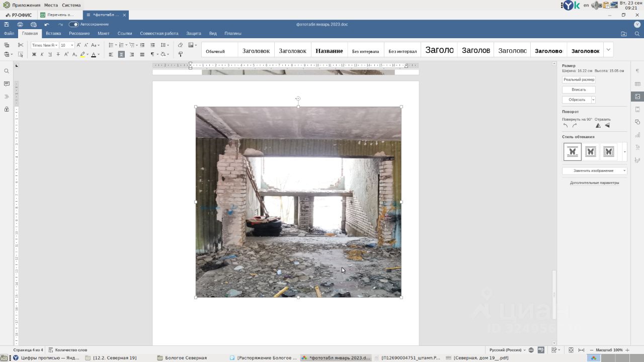Image resolution: width=644 pixels, height=362 pixels.
Task: Click Количество слов in status bar
Action: tap(68, 350)
